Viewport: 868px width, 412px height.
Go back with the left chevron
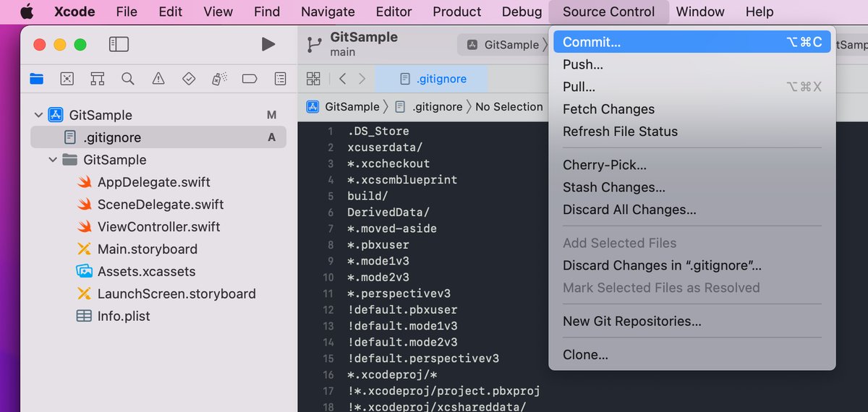[x=343, y=79]
